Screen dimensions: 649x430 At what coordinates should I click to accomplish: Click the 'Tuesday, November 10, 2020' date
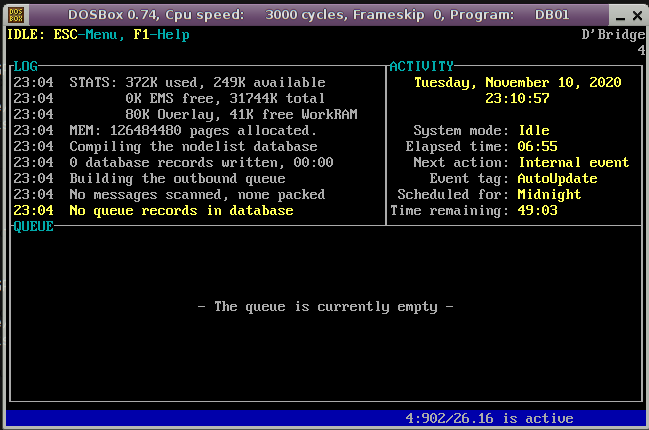point(517,82)
